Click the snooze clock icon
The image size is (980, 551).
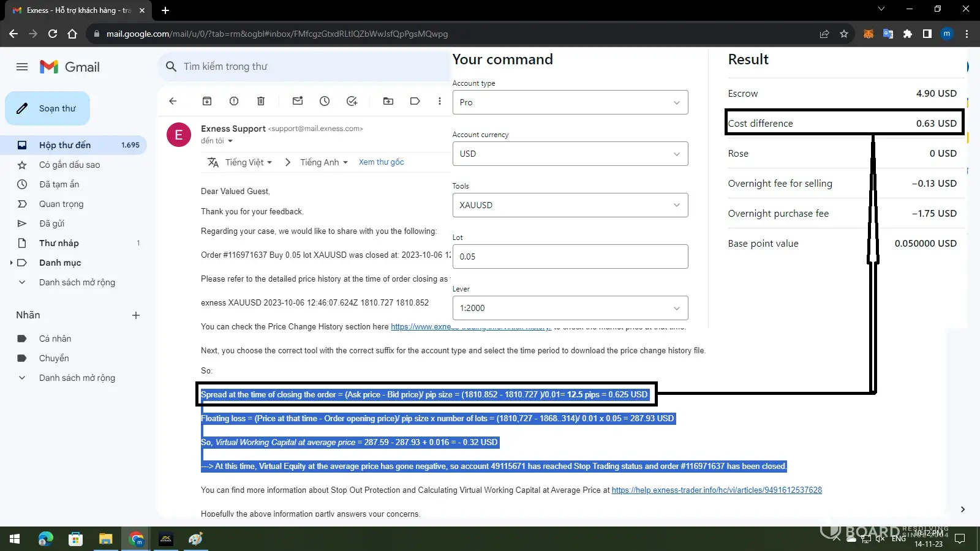(x=325, y=101)
